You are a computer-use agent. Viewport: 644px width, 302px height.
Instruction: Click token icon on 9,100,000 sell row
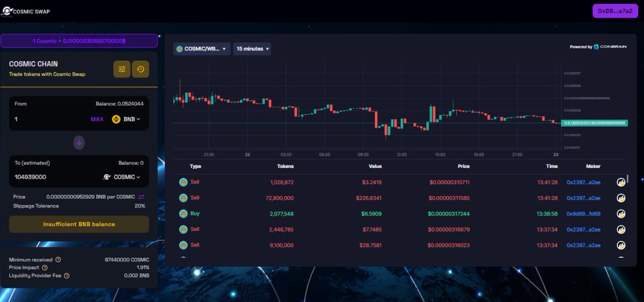[x=183, y=245]
